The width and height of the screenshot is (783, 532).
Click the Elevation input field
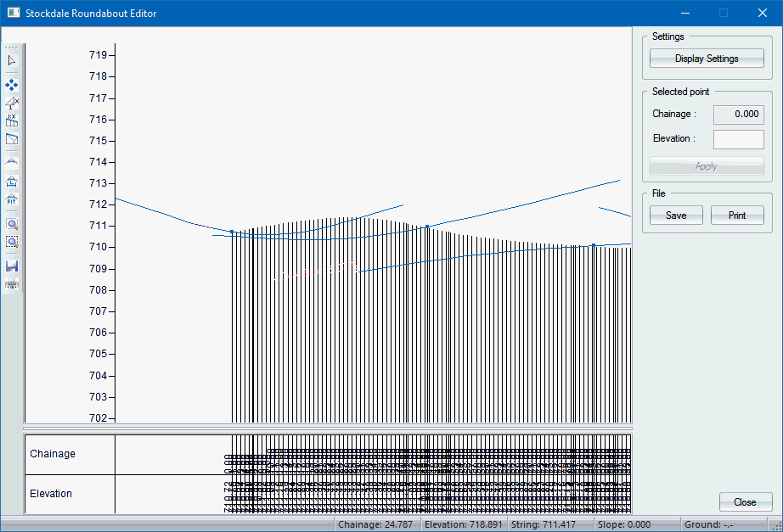[738, 138]
